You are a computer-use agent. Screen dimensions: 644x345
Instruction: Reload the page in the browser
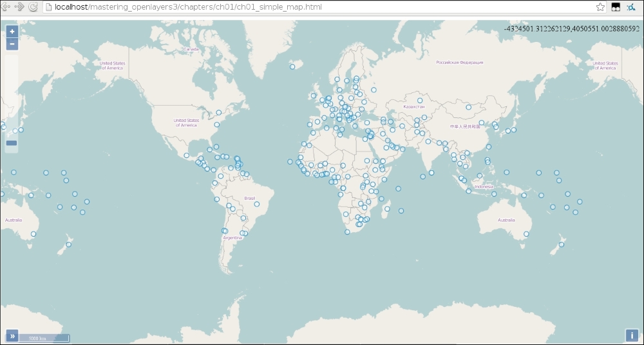[33, 7]
